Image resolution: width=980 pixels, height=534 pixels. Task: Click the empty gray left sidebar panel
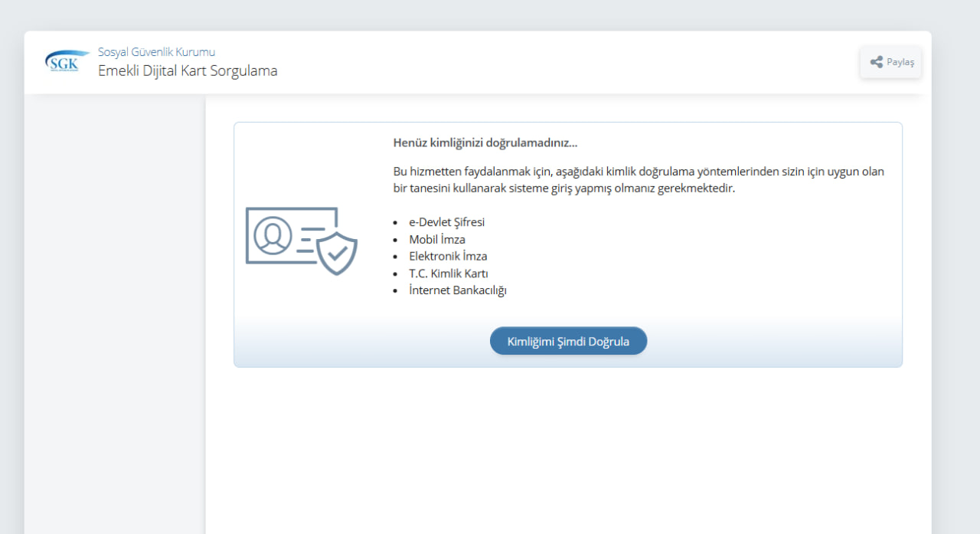(115, 306)
